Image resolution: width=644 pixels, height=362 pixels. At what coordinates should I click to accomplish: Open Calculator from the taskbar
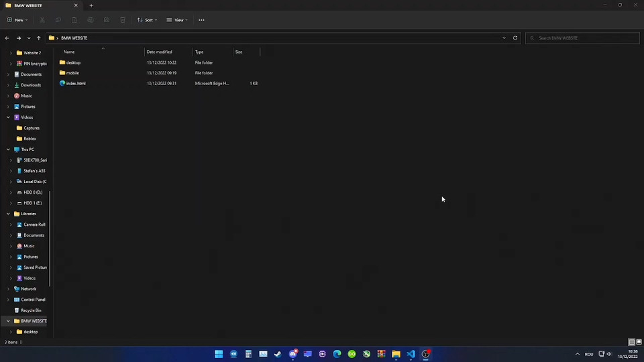point(248,354)
